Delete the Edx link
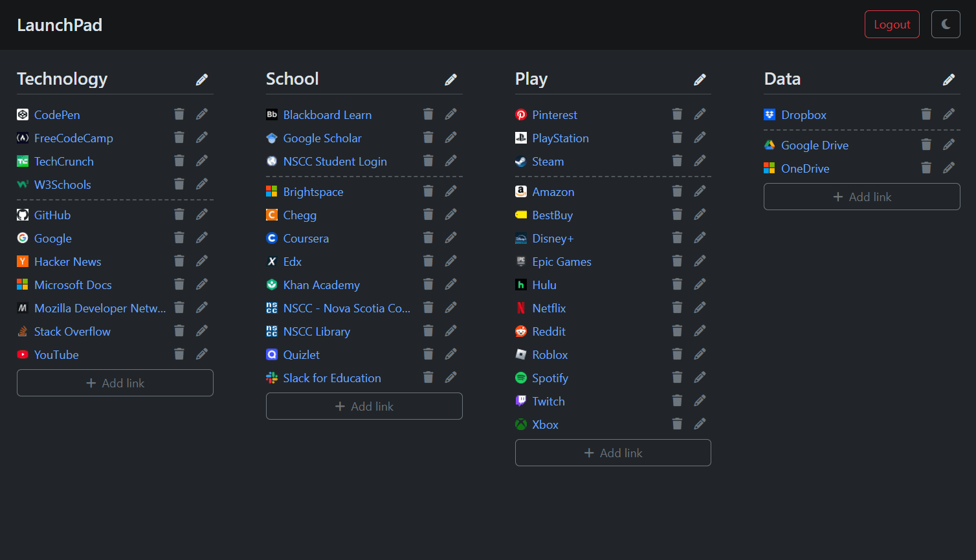The image size is (976, 560). (x=428, y=261)
